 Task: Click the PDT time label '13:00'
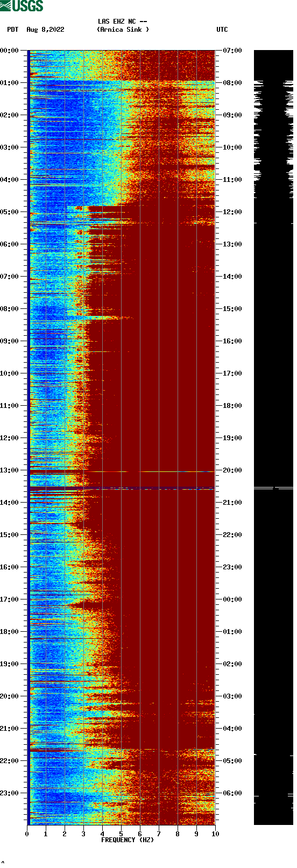point(10,470)
